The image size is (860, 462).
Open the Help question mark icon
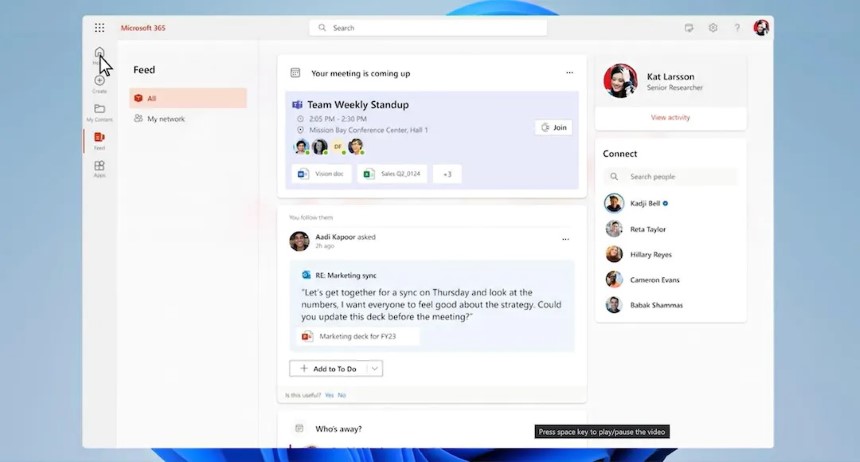click(737, 27)
